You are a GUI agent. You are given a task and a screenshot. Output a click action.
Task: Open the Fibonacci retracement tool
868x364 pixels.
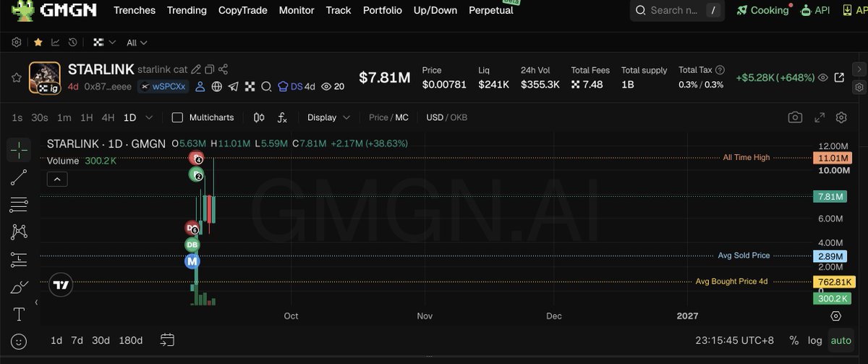pyautogui.click(x=20, y=205)
